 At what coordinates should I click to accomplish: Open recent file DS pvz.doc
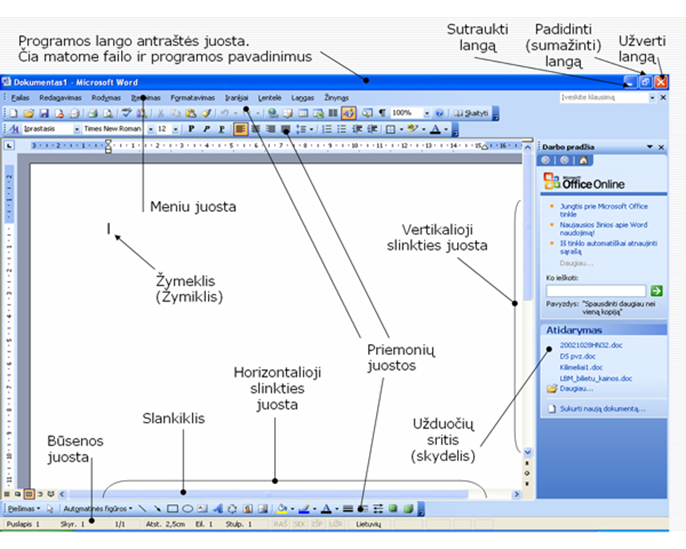(578, 357)
